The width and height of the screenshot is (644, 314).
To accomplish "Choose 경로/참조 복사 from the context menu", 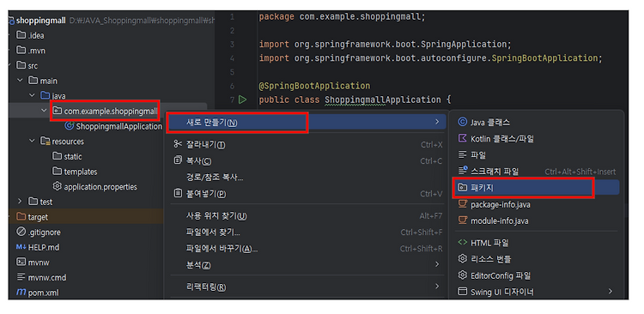I will tap(307, 178).
